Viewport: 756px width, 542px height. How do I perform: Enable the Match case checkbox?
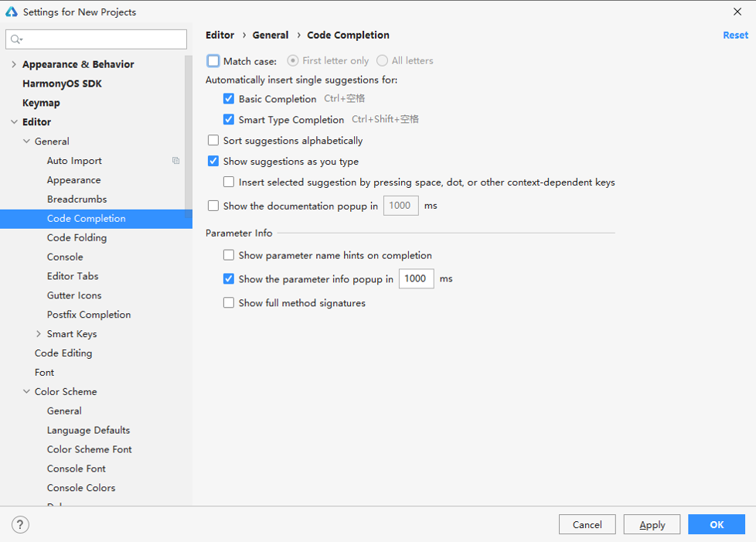(213, 61)
